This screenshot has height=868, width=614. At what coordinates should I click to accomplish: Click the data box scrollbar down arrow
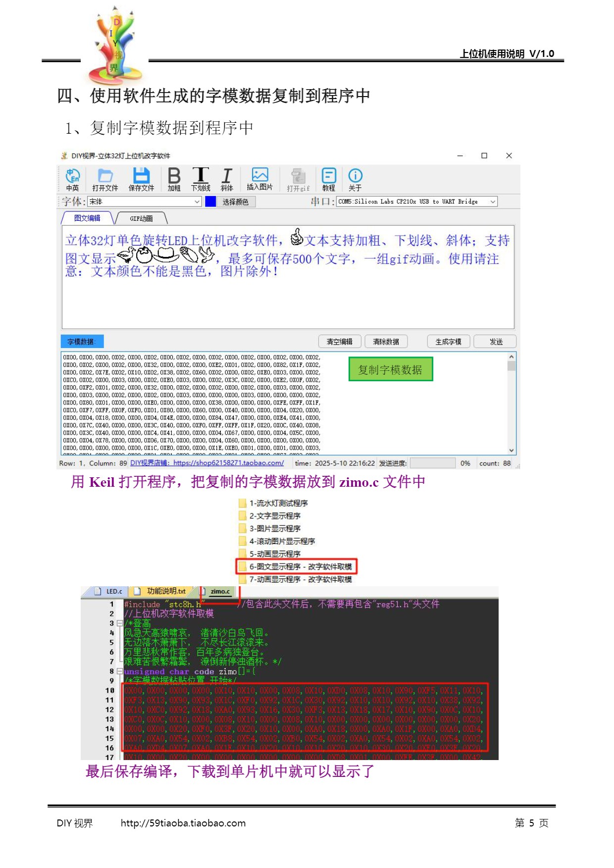512,450
